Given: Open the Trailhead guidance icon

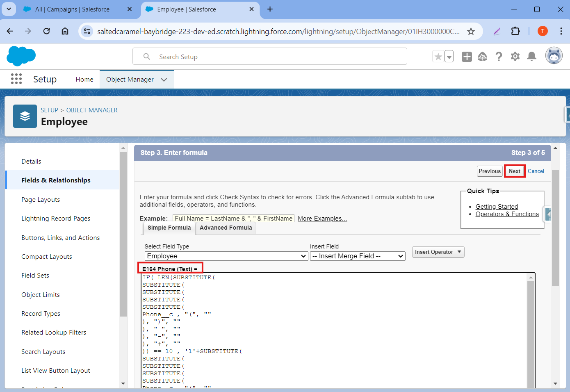Looking at the screenshot, I should pyautogui.click(x=483, y=57).
